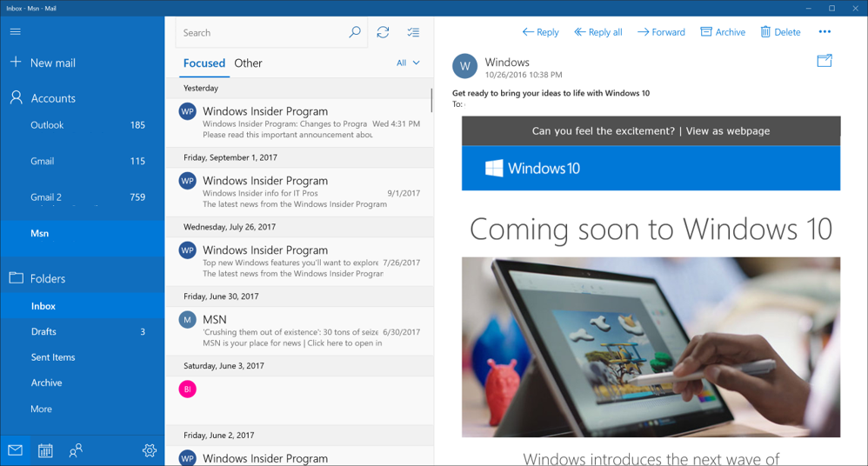Click the search magnifier icon
The height and width of the screenshot is (466, 868).
355,32
